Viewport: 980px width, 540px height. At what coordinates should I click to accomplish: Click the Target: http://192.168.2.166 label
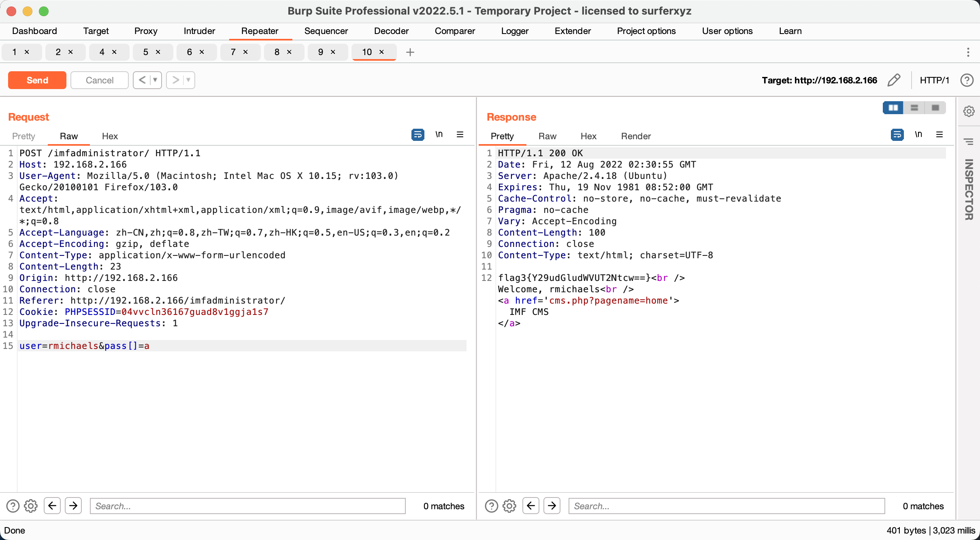(819, 80)
